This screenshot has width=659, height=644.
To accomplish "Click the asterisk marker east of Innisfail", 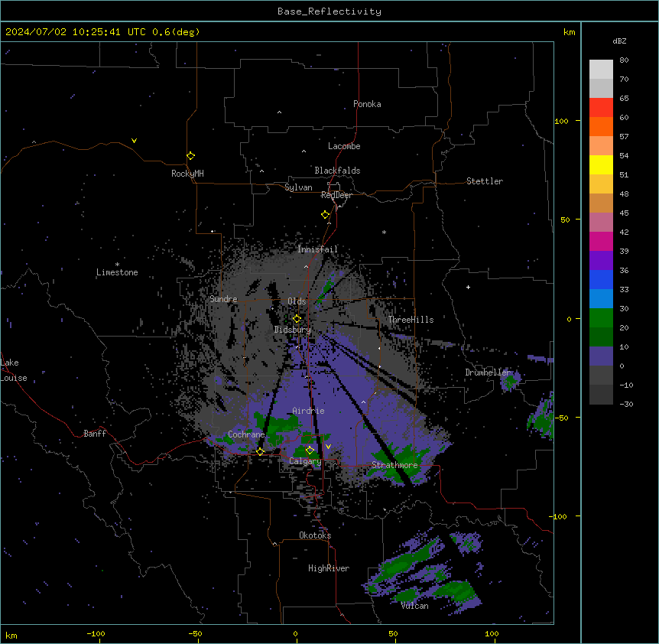I will (384, 232).
